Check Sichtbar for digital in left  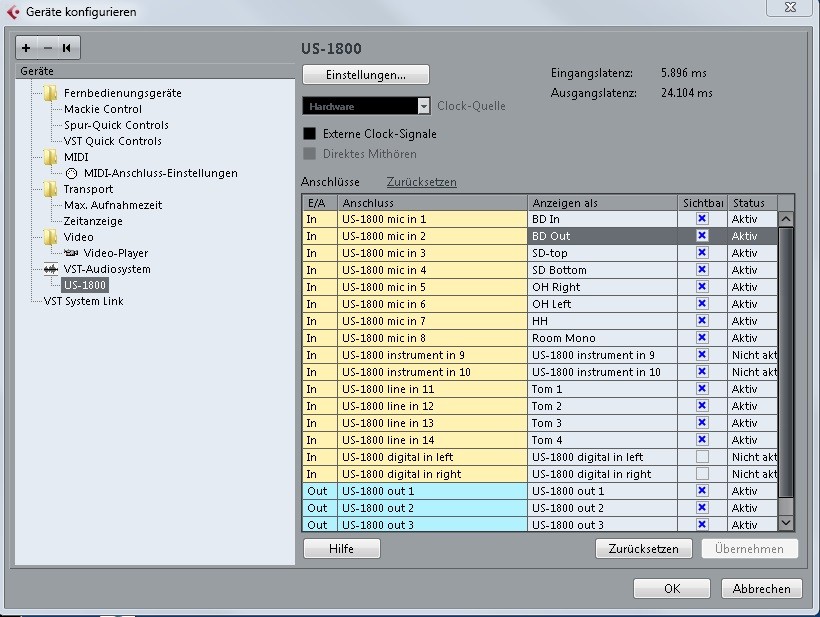[702, 456]
